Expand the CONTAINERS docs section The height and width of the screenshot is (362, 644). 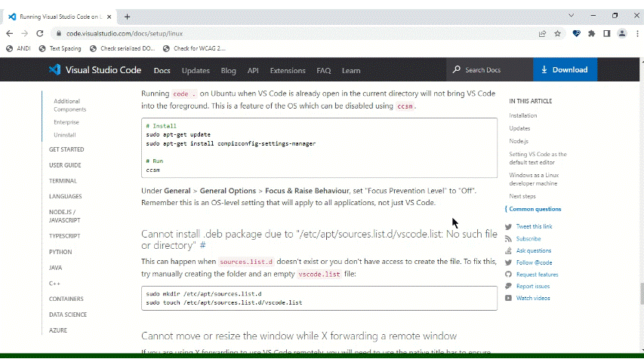pos(66,299)
